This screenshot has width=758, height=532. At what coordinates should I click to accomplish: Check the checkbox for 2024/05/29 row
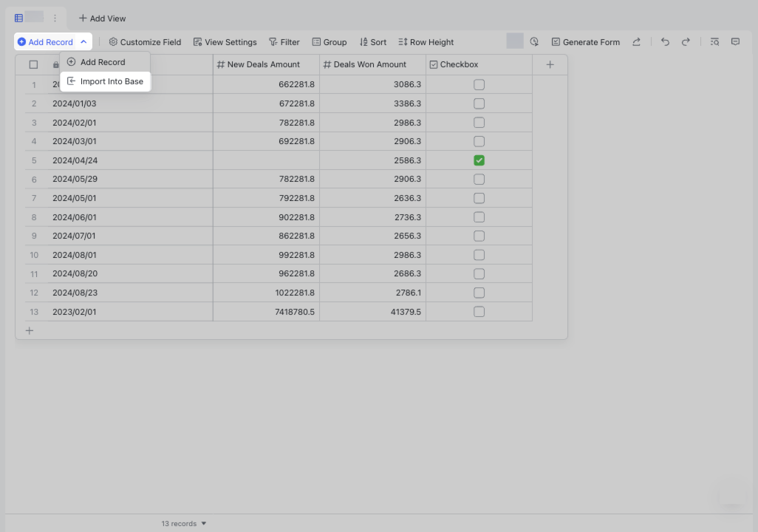point(479,179)
